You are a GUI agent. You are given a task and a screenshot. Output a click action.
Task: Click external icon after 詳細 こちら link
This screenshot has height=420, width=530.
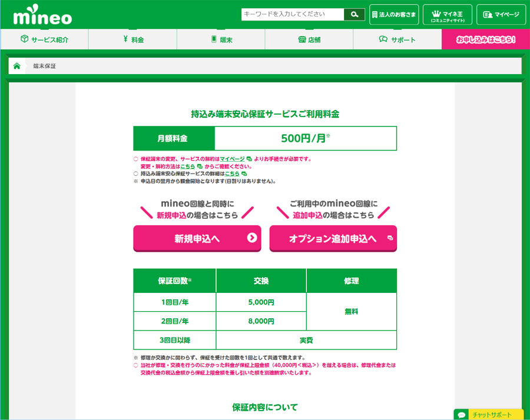tap(244, 174)
